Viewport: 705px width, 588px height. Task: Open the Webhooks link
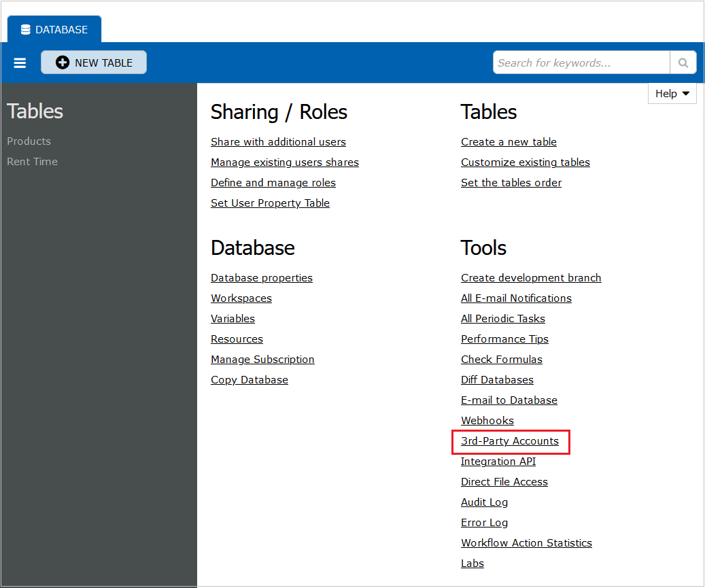click(x=487, y=421)
